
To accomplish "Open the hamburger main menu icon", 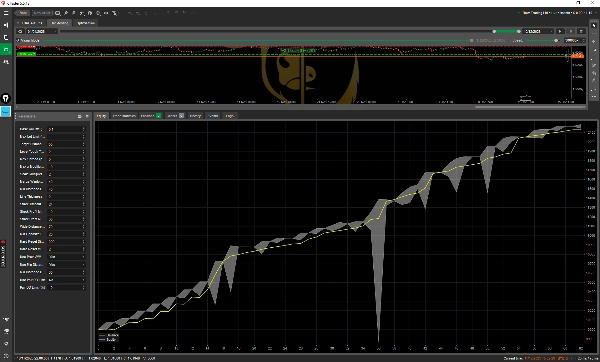I will (x=6, y=13).
